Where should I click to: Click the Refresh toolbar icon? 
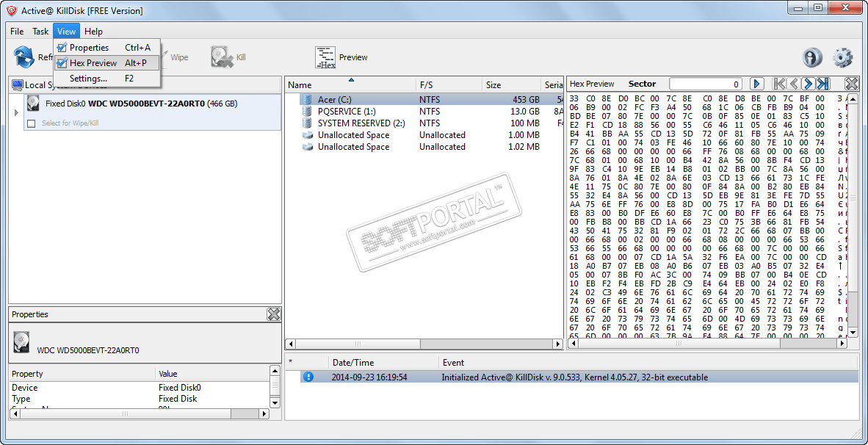click(x=23, y=57)
